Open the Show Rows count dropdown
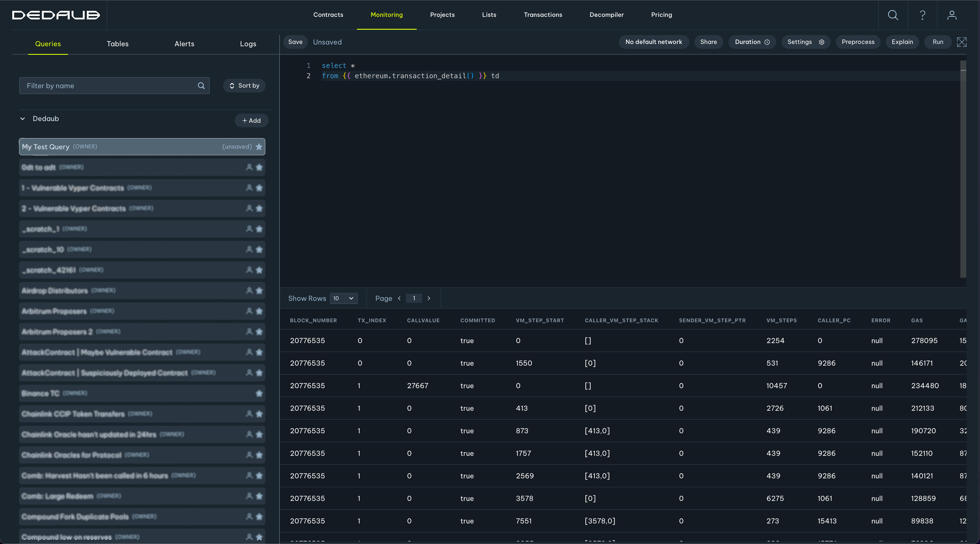Screen dimensions: 980x544 (x=344, y=299)
